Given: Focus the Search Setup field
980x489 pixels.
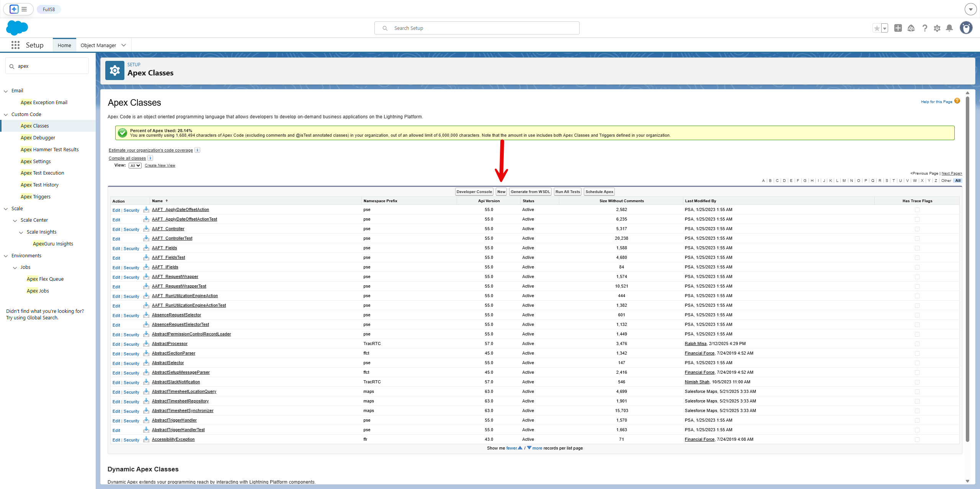Looking at the screenshot, I should coord(477,28).
